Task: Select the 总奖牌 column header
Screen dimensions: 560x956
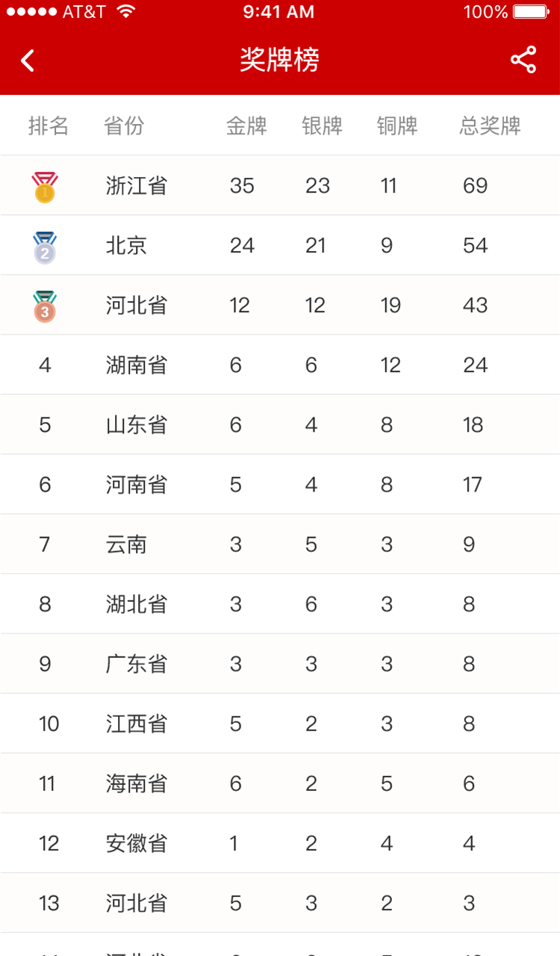Action: 490,125
